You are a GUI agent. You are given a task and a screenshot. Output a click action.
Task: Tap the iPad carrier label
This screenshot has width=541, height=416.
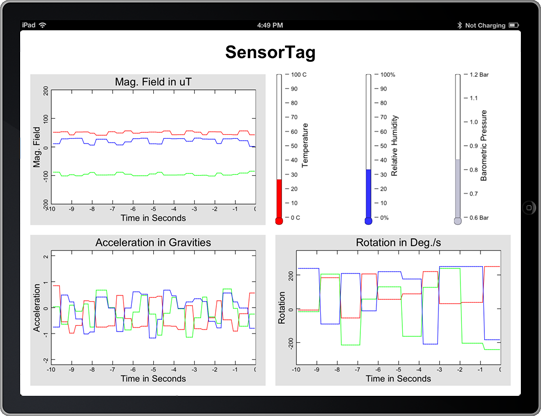point(29,25)
